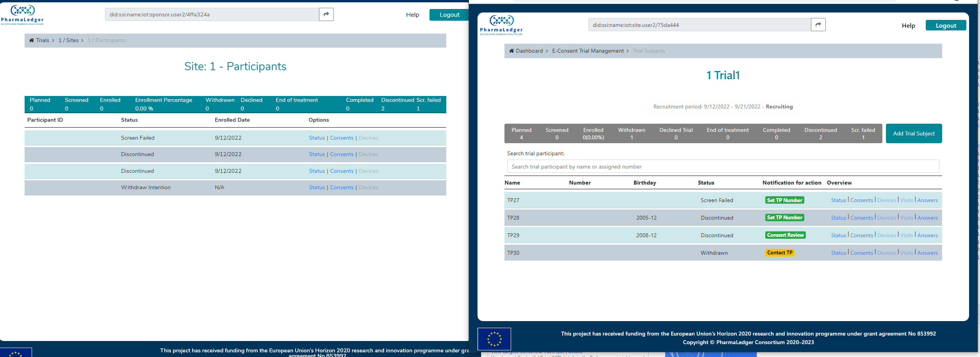Screen dimensions: 980x357
Task: Click the share arrow beside the sponsor DID field
Action: coord(326,14)
